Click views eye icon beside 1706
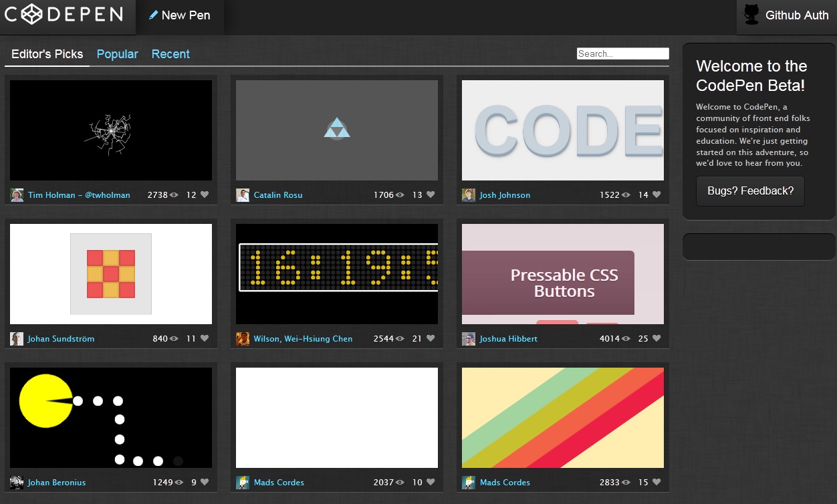837x504 pixels. pos(400,195)
